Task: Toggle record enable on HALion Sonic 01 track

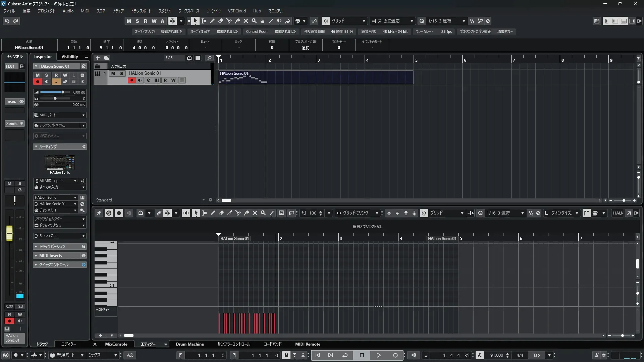Action: coord(131,80)
